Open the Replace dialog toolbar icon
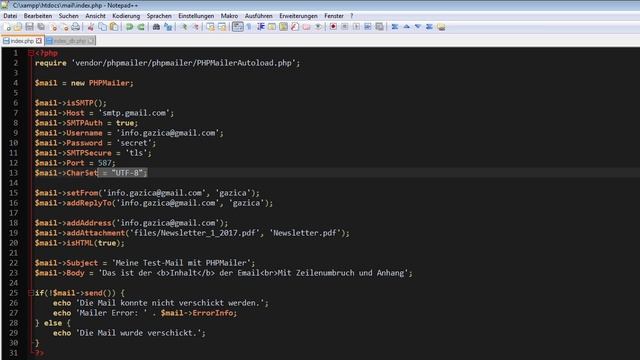The image size is (640, 360). pos(168,27)
